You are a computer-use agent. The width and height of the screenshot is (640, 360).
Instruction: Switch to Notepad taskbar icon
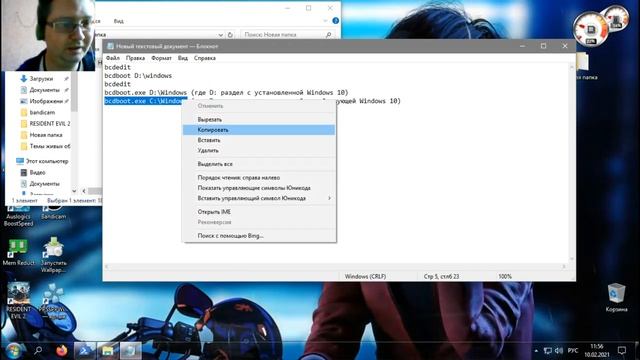(x=131, y=351)
